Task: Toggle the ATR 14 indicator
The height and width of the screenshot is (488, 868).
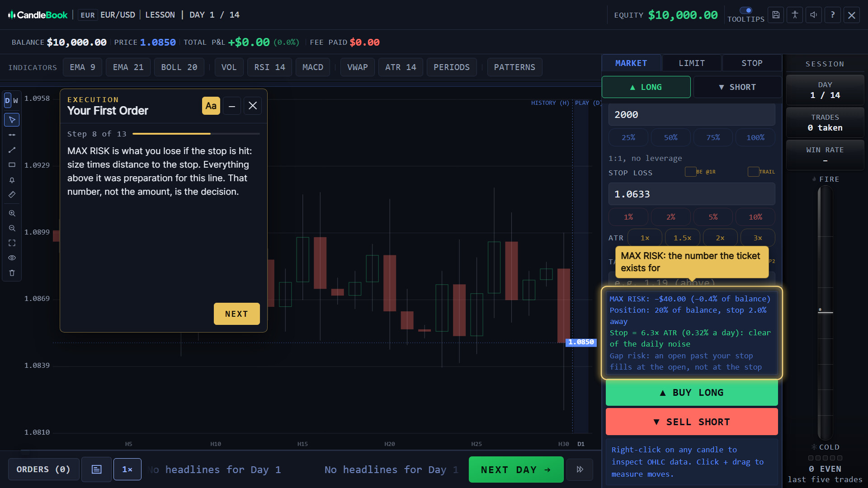Action: [401, 67]
